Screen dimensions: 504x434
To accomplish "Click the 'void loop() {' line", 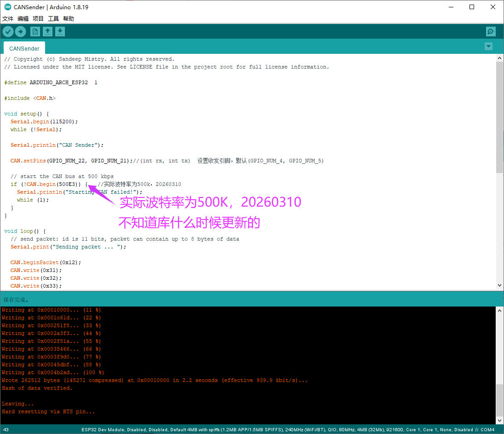I will click(x=25, y=231).
